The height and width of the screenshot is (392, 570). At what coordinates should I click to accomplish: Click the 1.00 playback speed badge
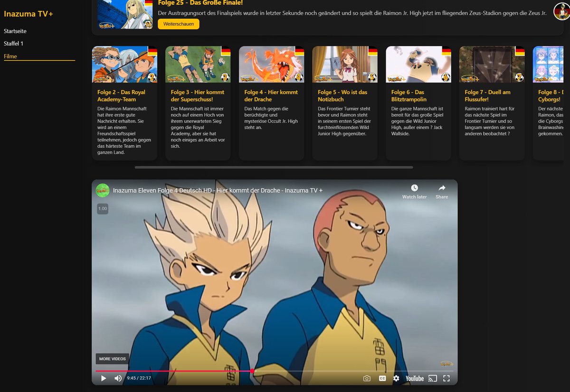coord(103,208)
